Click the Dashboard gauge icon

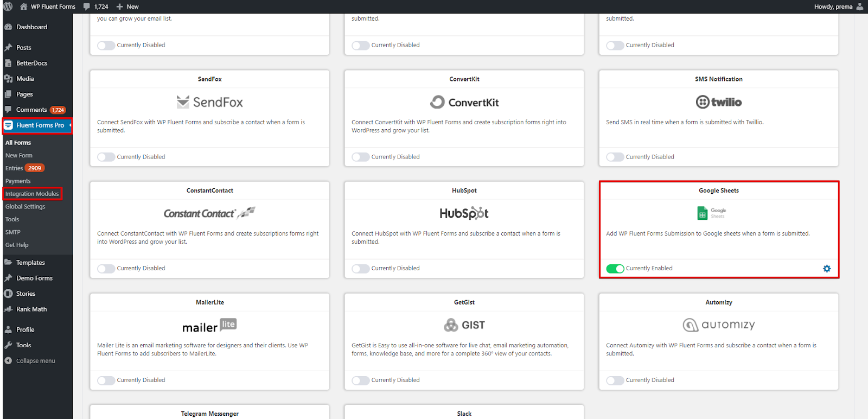coord(8,27)
